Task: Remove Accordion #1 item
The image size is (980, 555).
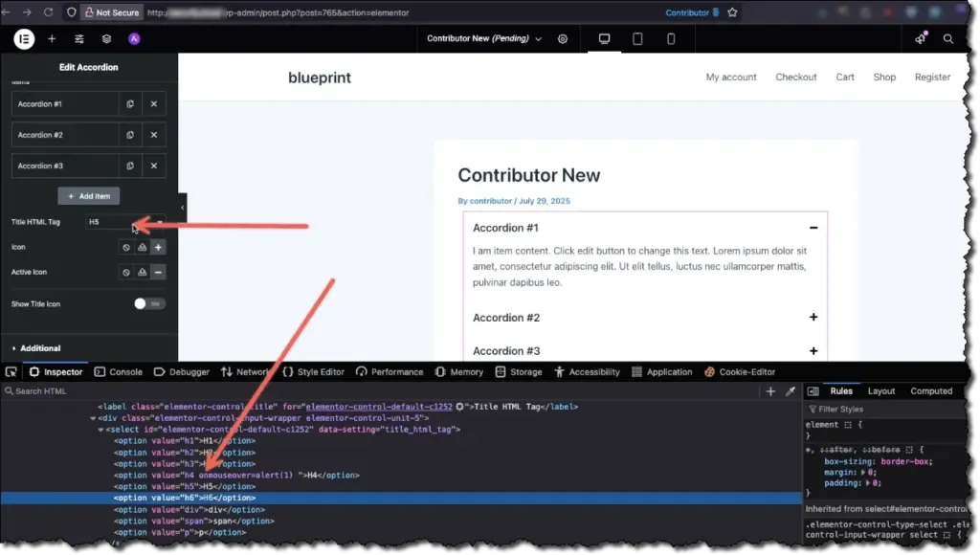Action: click(154, 103)
